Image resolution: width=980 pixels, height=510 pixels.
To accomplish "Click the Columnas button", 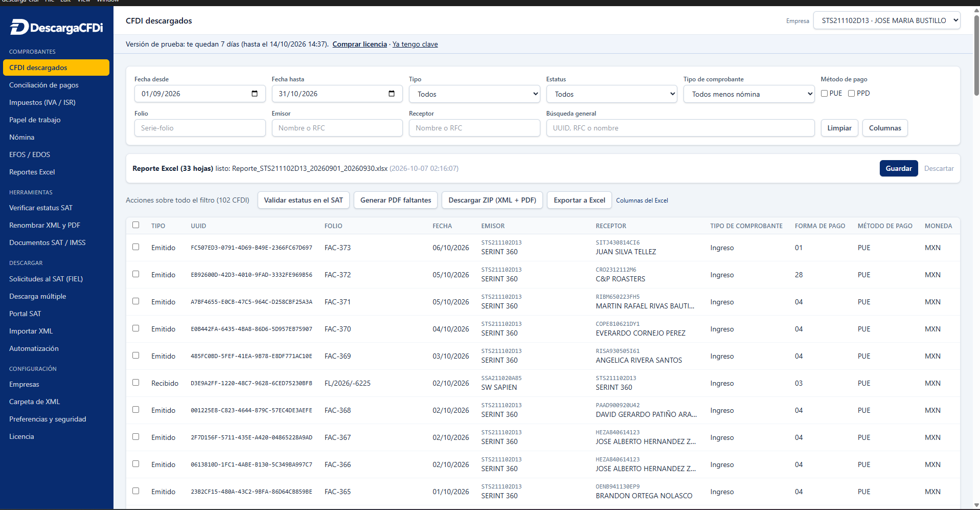I will click(x=885, y=128).
